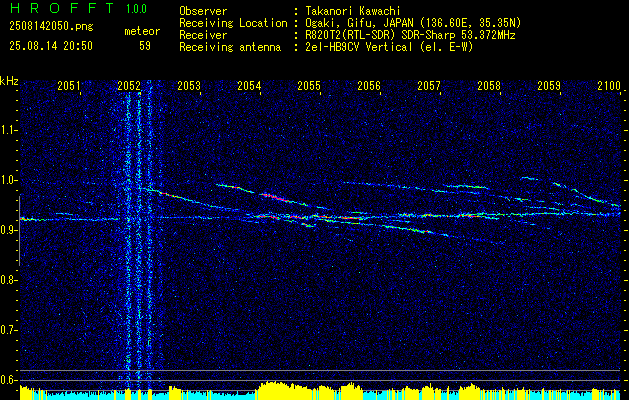The image size is (629, 400).
Task: Click the 0.8 kHz axis value
Action: click(x=9, y=280)
